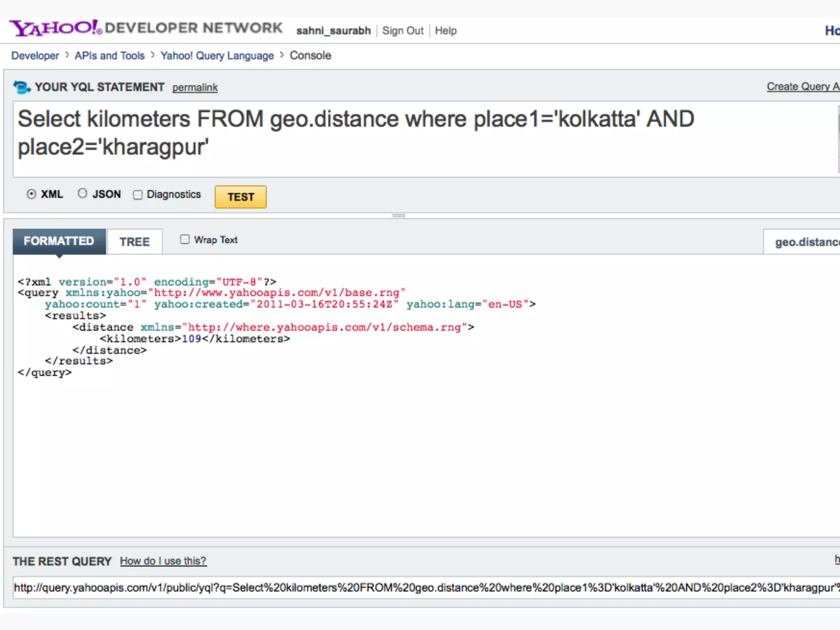Click inside the YQL statement text area
The width and height of the screenshot is (840, 630).
pyautogui.click(x=410, y=139)
